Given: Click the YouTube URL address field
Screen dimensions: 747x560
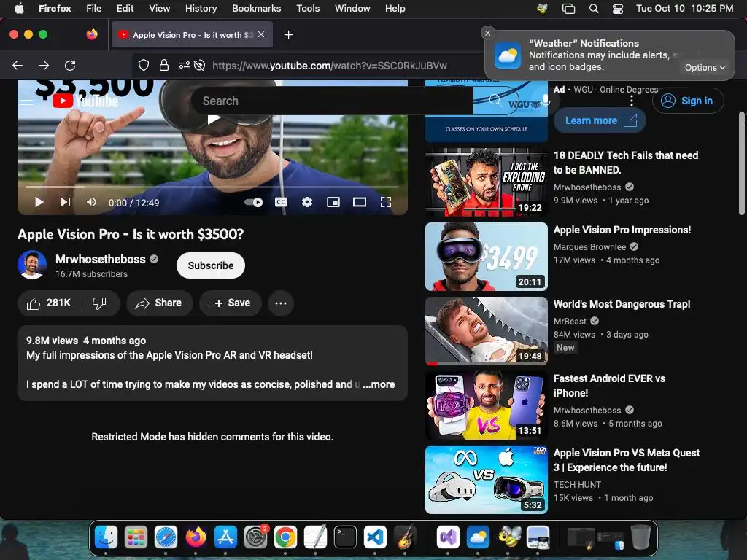Looking at the screenshot, I should (330, 66).
